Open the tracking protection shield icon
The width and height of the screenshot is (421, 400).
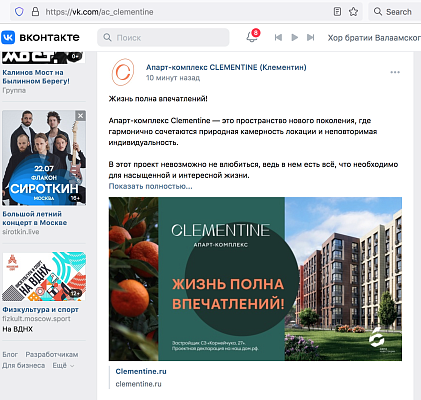click(19, 12)
